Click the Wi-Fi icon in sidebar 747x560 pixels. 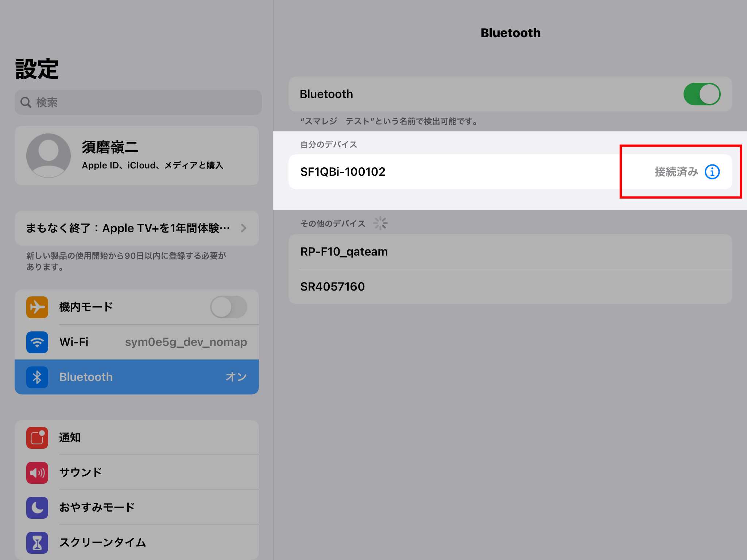coord(37,342)
